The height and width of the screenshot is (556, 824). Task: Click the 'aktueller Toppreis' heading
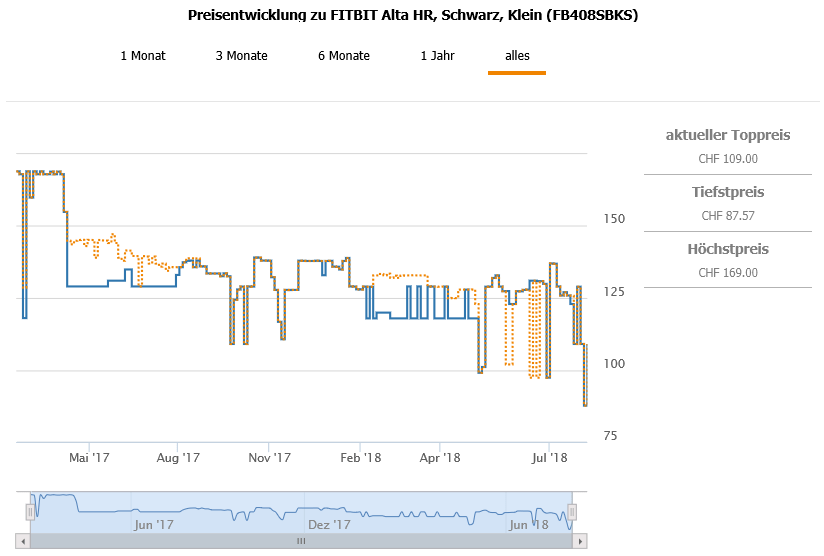[x=728, y=135]
